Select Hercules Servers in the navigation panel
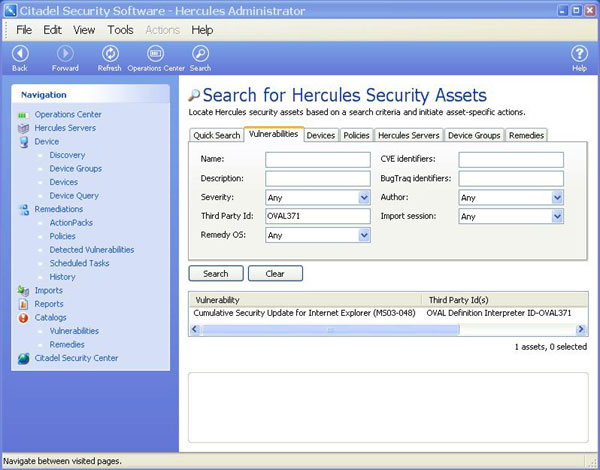This screenshot has height=470, width=600. tap(65, 128)
